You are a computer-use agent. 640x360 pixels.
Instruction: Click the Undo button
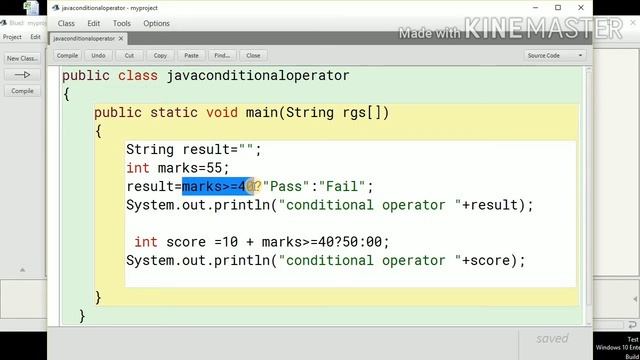coord(98,56)
